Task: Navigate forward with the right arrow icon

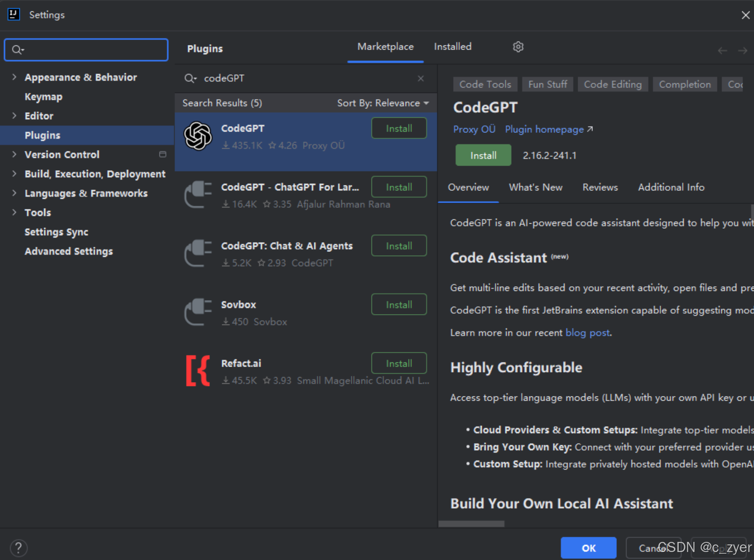Action: click(743, 51)
